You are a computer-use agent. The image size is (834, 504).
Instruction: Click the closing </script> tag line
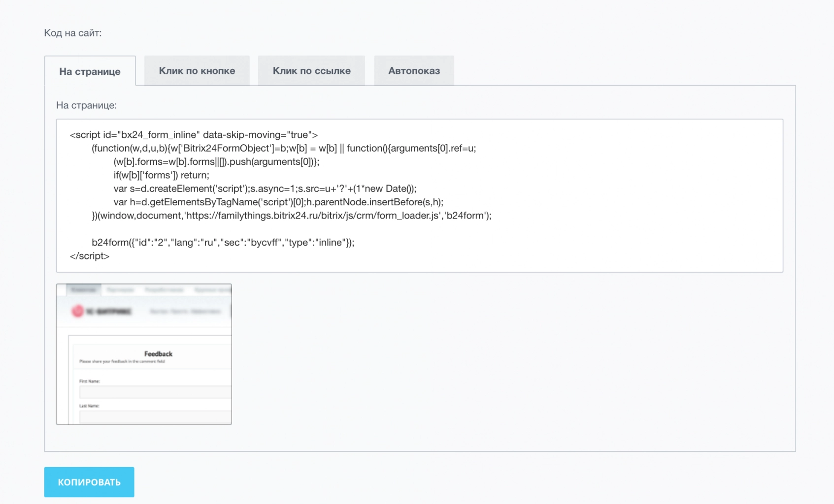(90, 256)
